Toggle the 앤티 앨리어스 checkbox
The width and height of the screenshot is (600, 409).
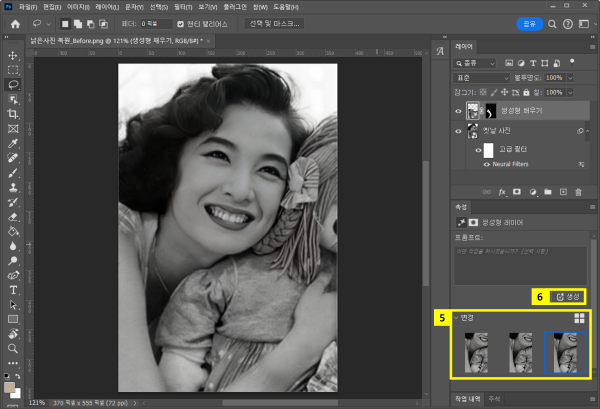179,23
